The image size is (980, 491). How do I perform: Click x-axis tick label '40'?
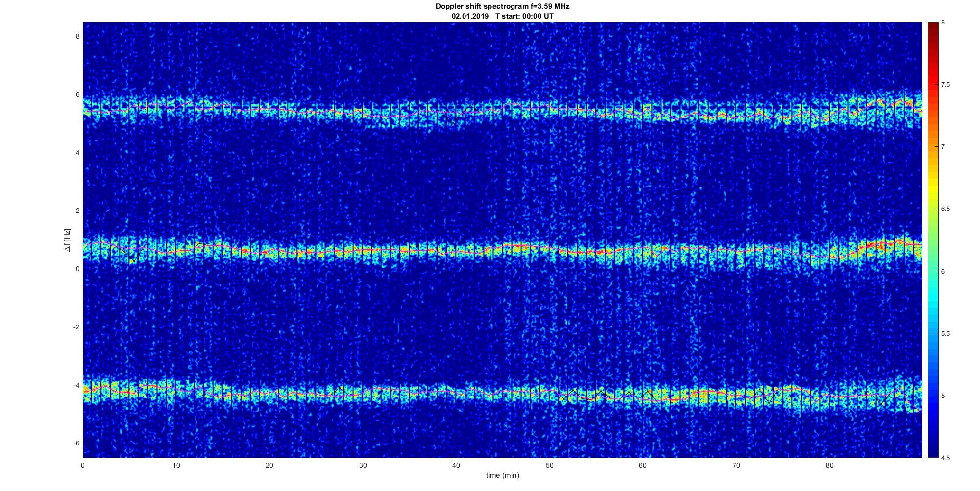point(456,465)
